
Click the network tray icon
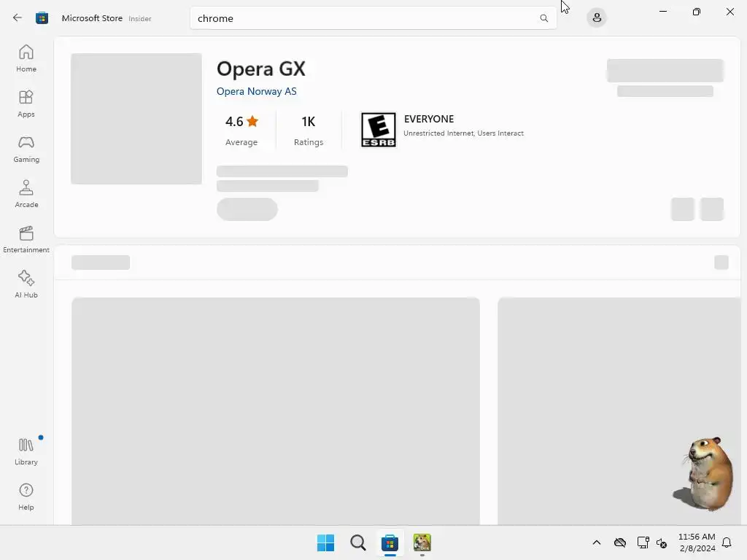[643, 542]
